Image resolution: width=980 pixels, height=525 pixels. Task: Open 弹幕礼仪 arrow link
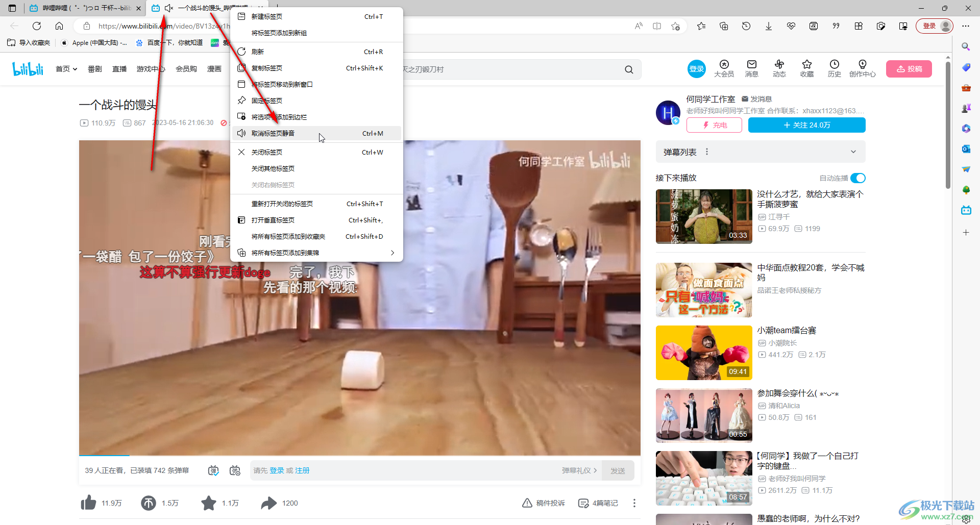tap(579, 470)
